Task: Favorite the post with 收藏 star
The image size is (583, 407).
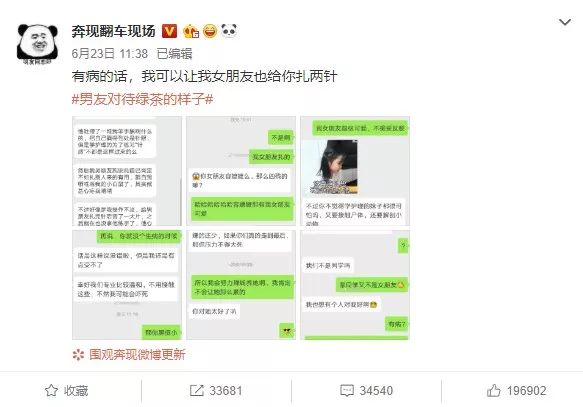Action: [x=67, y=391]
